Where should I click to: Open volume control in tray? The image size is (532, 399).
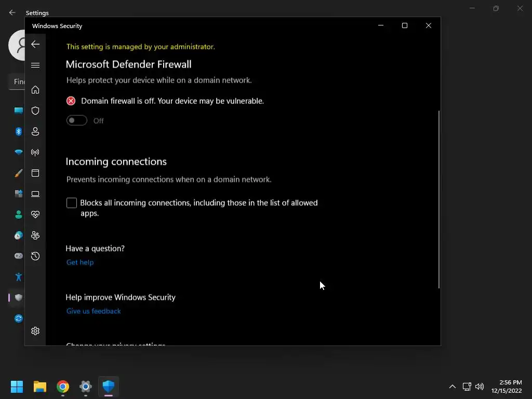click(x=480, y=387)
